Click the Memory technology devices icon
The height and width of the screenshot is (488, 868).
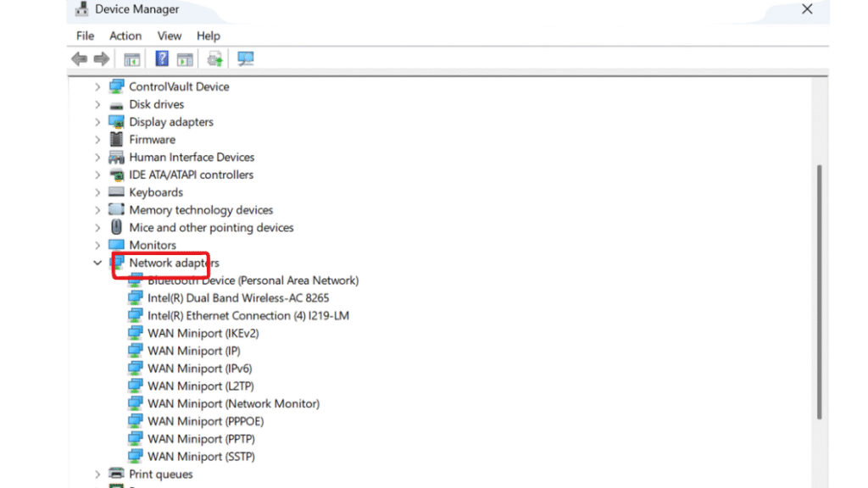[116, 210]
